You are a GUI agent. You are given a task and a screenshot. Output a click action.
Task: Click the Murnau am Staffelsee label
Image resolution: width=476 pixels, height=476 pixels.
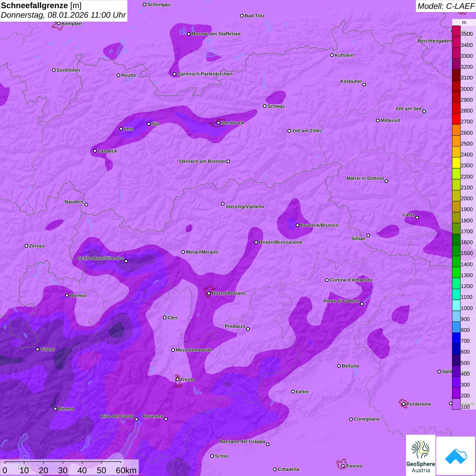point(216,34)
